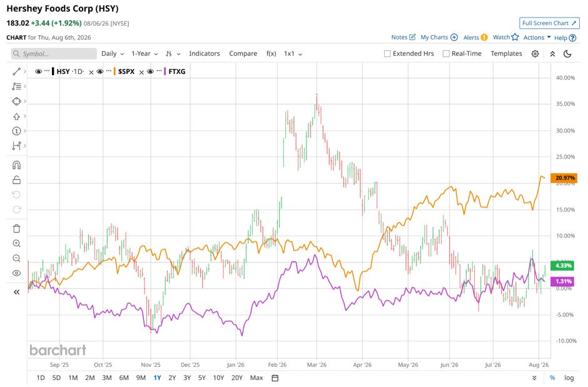Open $SPX series options ellipsis
The height and width of the screenshot is (387, 588).
[108, 71]
